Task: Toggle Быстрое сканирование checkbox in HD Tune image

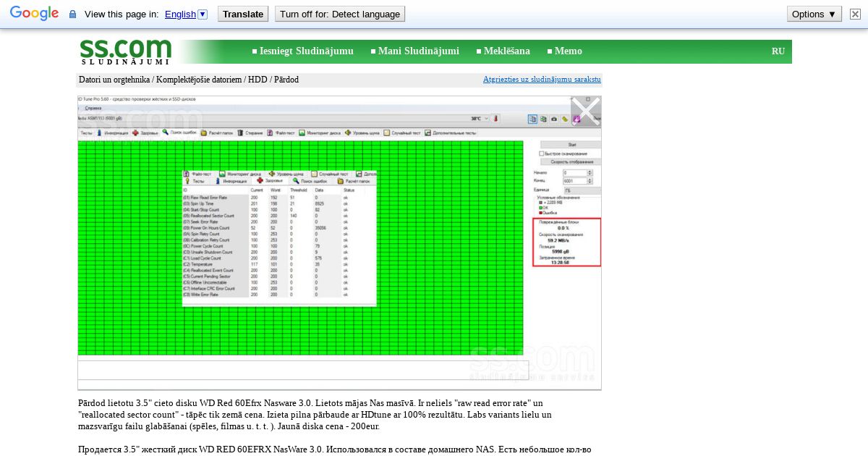Action: click(x=542, y=153)
